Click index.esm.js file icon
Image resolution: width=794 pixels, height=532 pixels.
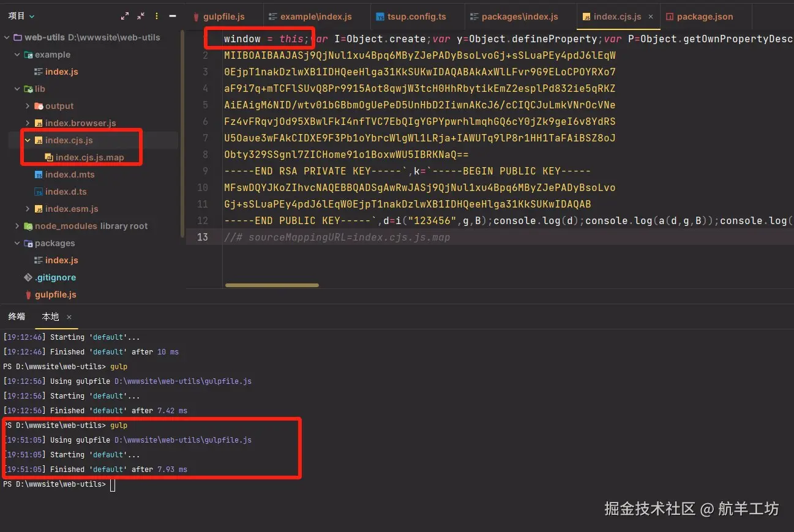[39, 209]
